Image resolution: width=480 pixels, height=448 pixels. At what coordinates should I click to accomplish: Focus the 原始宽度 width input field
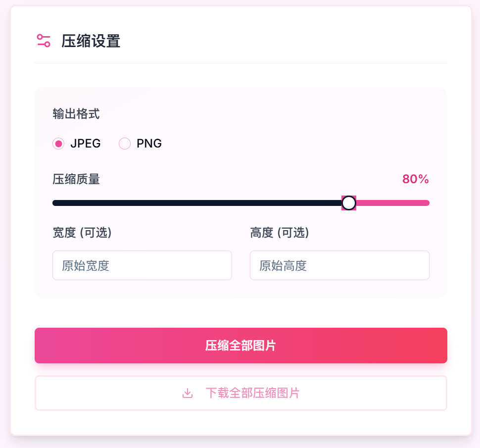(142, 265)
